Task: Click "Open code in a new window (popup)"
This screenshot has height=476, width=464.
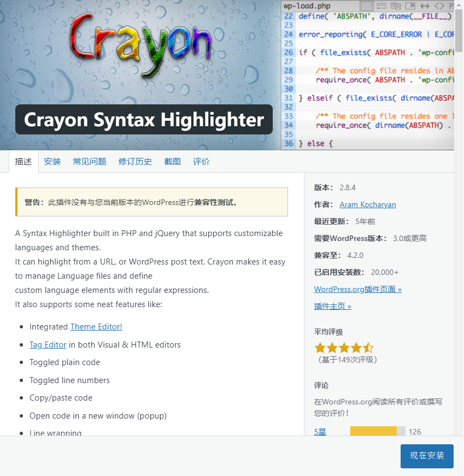Action: 98,415
